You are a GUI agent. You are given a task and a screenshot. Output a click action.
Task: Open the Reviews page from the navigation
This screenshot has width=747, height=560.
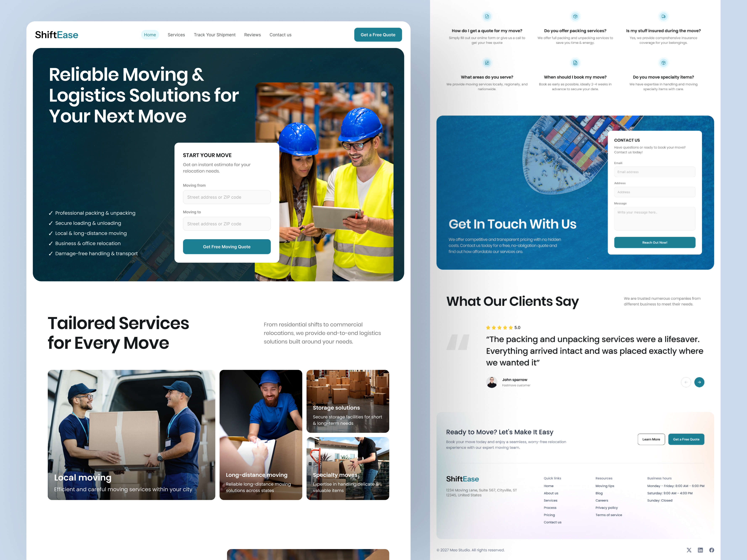[252, 34]
